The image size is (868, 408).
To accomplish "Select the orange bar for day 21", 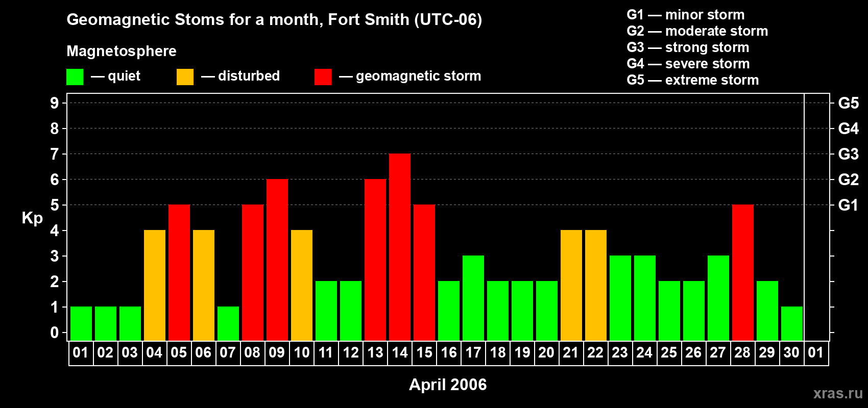I will click(571, 286).
